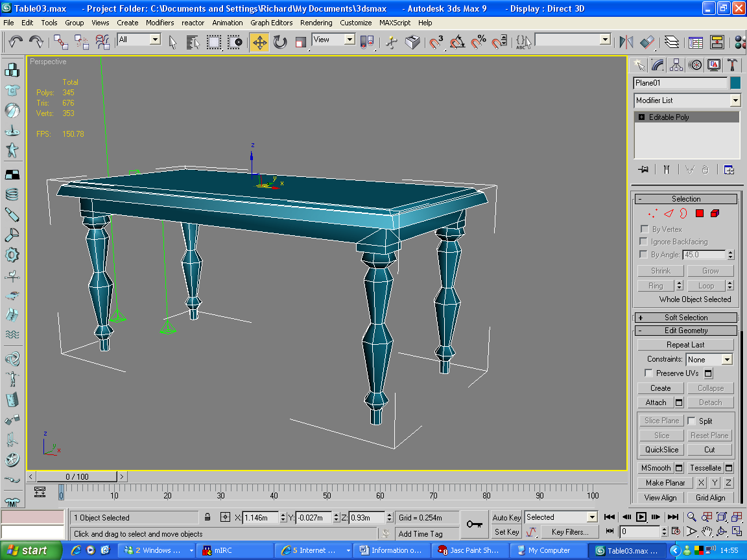
Task: Enable the By Vertex checkbox
Action: (x=644, y=229)
